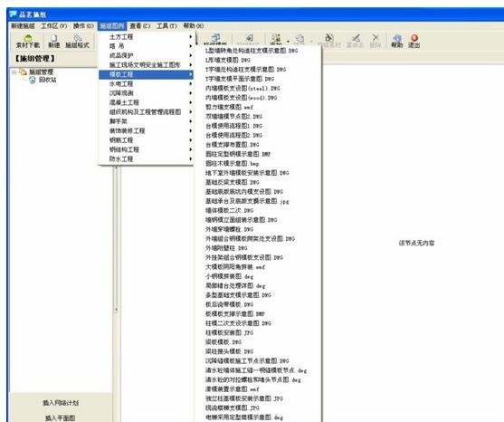Click the 插入网络计划 button
This screenshot has height=422, width=504.
tap(61, 403)
